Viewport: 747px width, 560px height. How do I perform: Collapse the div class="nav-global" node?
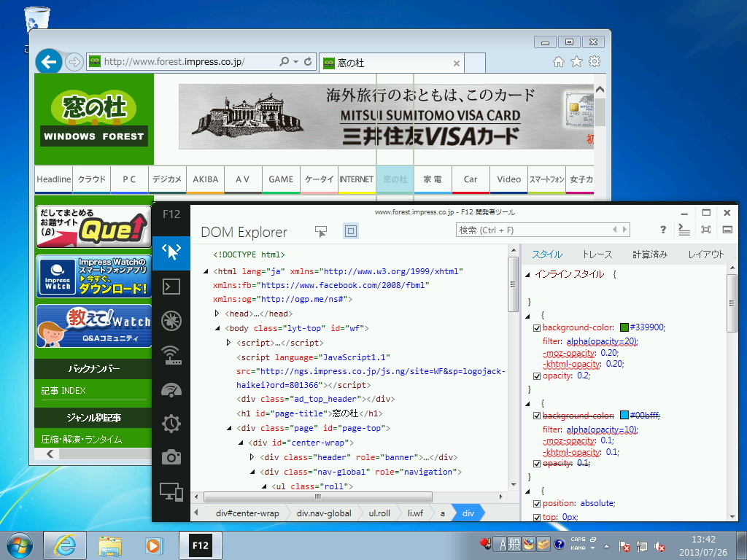(x=253, y=472)
